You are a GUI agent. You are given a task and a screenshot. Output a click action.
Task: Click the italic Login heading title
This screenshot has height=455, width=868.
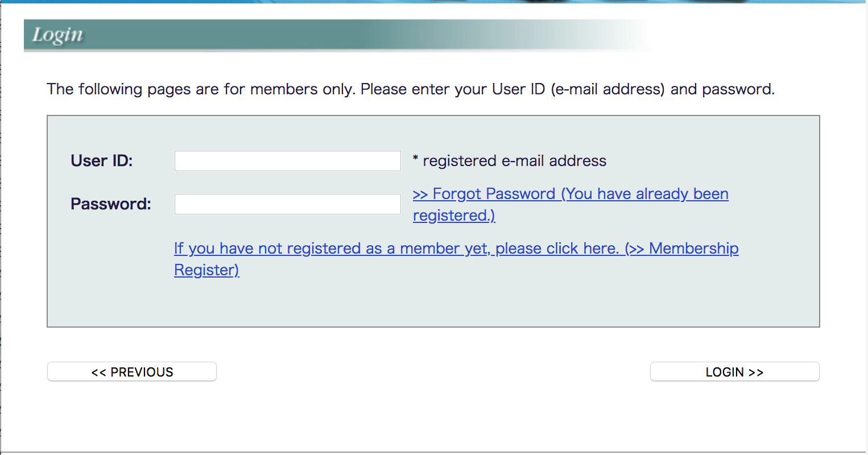pos(57,35)
